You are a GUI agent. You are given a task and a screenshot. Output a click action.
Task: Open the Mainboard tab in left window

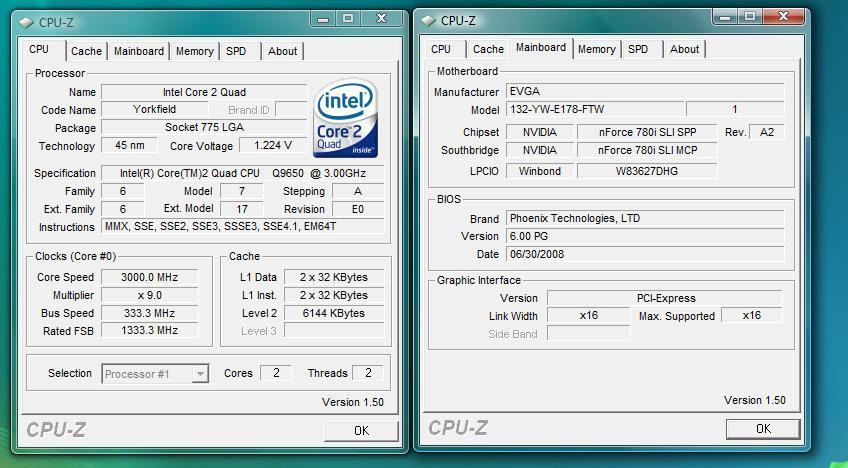tap(138, 51)
